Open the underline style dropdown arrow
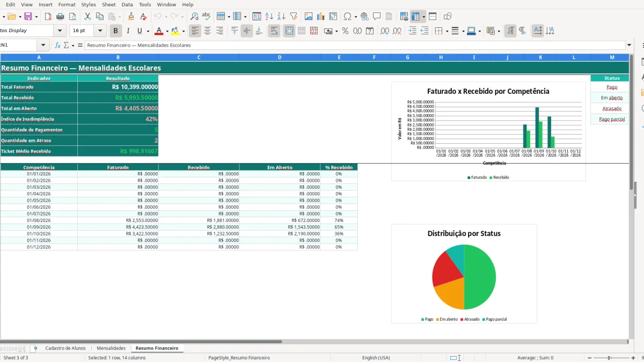 (148, 31)
